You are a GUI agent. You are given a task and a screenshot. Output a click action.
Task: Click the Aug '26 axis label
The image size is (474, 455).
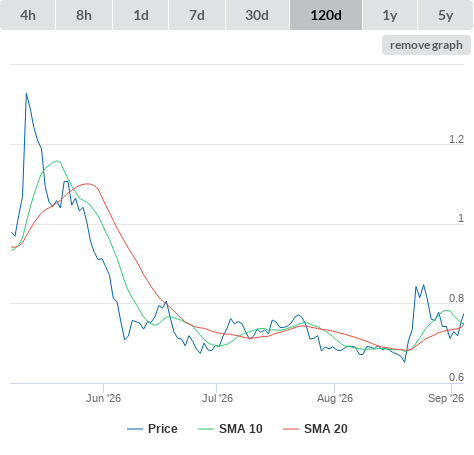335,398
